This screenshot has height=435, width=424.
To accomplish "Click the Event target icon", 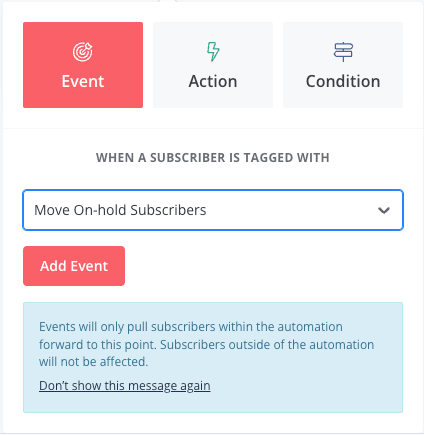I will pyautogui.click(x=83, y=52).
